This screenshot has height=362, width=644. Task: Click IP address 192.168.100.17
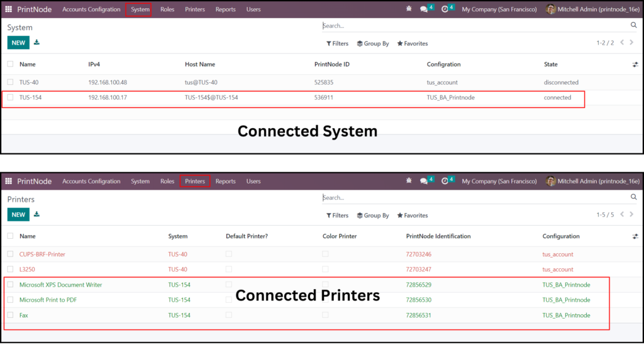108,97
